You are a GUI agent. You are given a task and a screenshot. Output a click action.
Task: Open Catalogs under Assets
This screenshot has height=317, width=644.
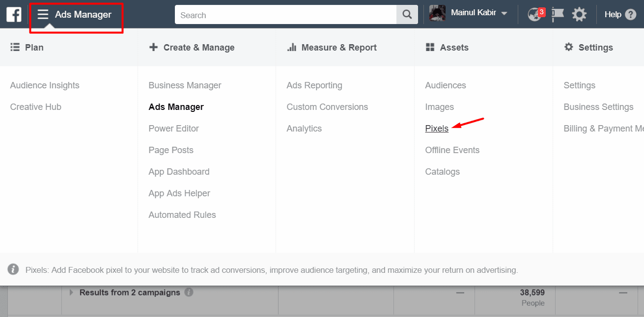tap(443, 172)
